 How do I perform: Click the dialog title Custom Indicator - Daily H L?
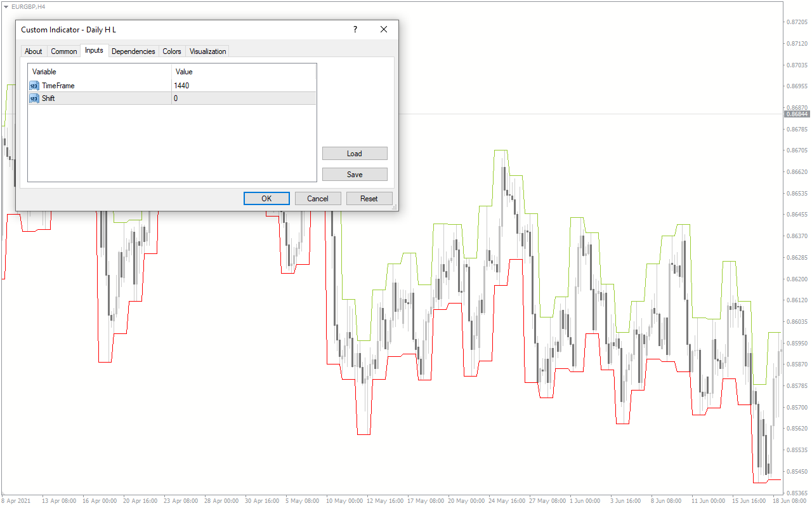69,30
